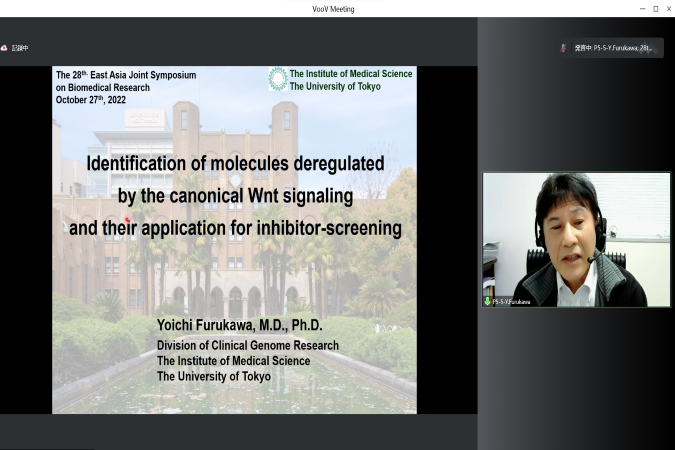This screenshot has width=675, height=450.
Task: Click the VooV Meeting window title
Action: click(333, 9)
